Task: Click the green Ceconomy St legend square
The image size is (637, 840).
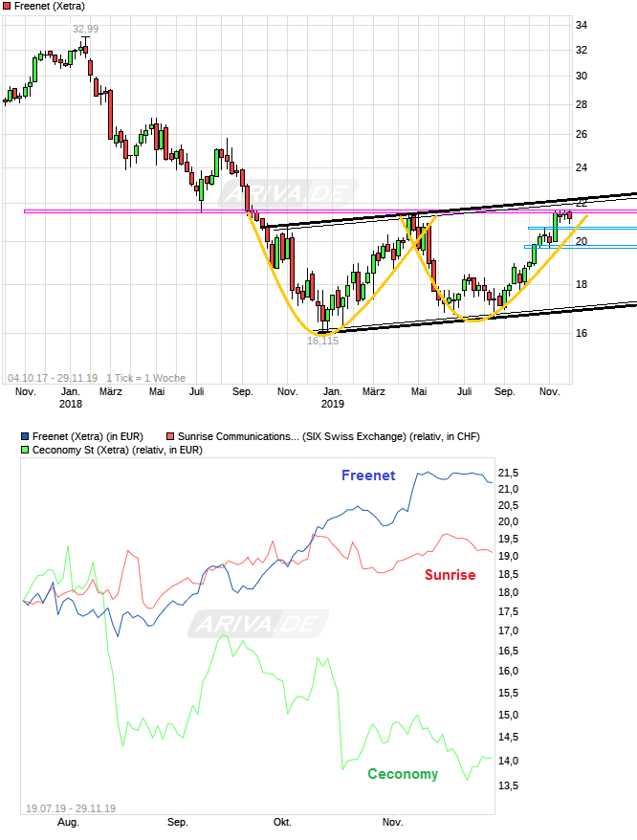Action: [25, 450]
